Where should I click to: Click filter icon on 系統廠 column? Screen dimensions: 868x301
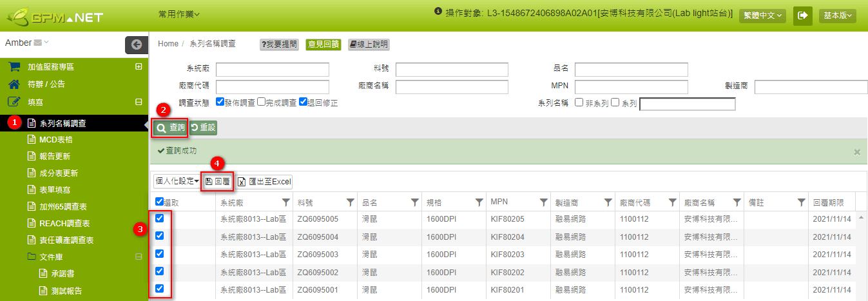coord(285,202)
